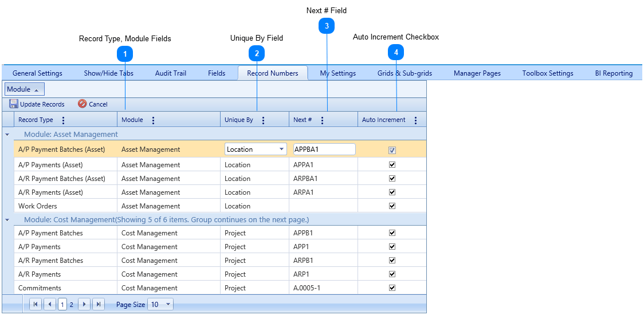Open the Toolbox Settings tab
The width and height of the screenshot is (644, 319).
[548, 73]
